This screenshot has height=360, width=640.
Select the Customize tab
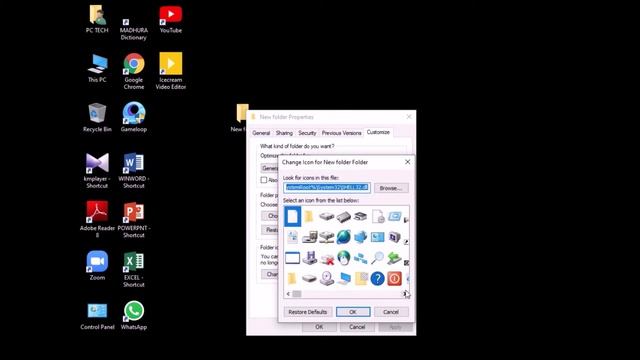tap(378, 132)
